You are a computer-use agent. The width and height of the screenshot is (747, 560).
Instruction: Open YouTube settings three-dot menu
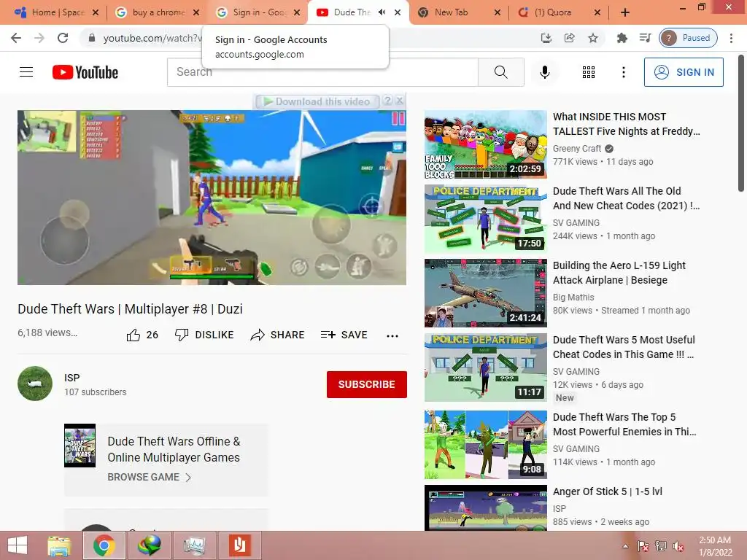[623, 72]
